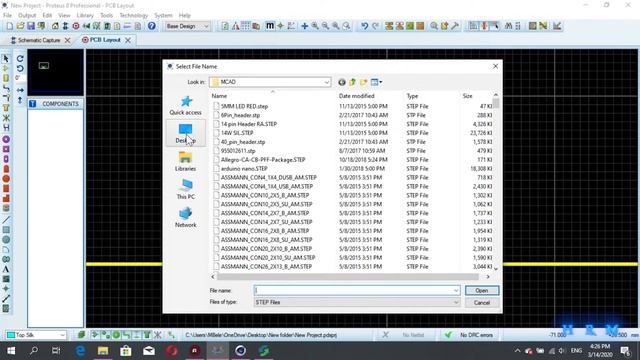Click the hammer tool toolbar icon
This screenshot has height=360, width=640.
click(455, 26)
